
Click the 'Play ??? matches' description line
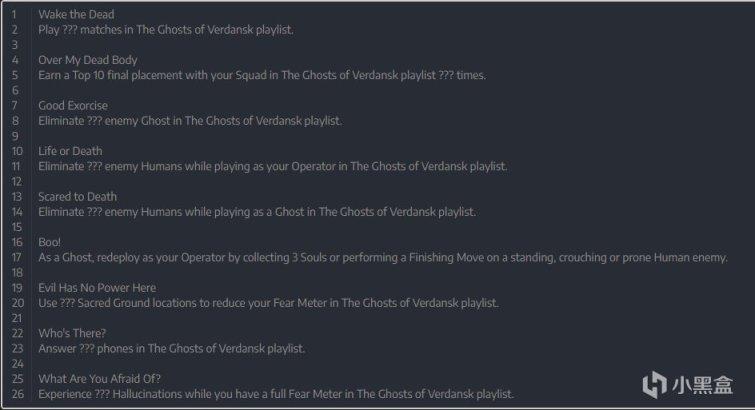pos(166,30)
